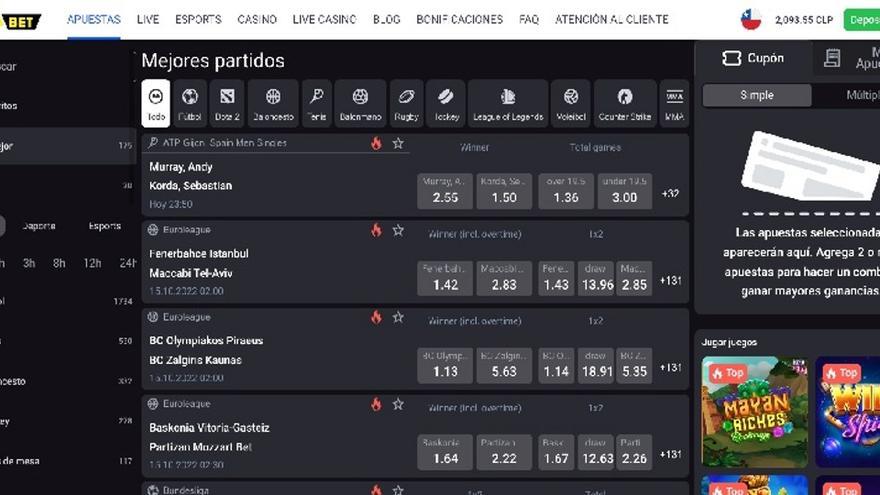Click flame icon on ATP Gijon match
The image size is (880, 495).
click(x=376, y=143)
